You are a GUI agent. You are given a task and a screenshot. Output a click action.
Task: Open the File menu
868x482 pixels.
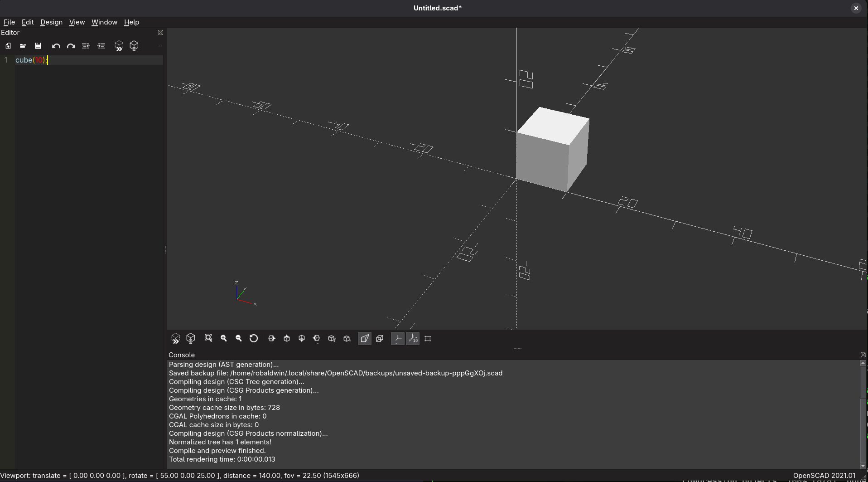click(x=9, y=22)
